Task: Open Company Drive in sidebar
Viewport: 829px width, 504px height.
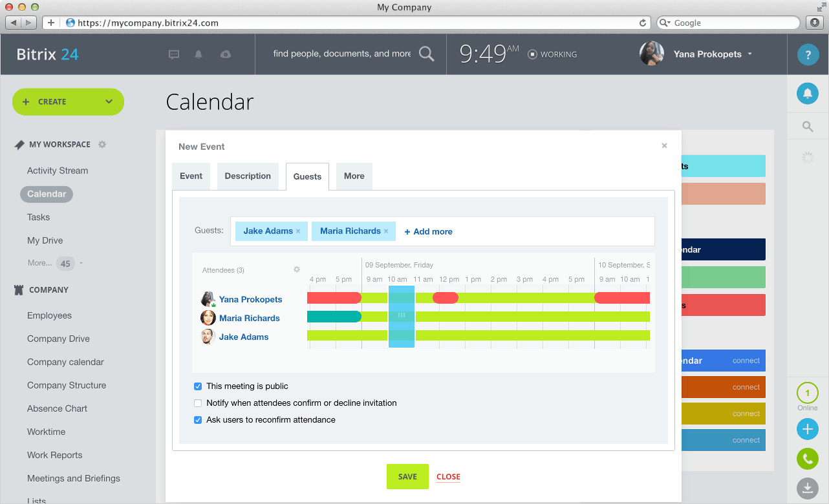Action: click(58, 339)
